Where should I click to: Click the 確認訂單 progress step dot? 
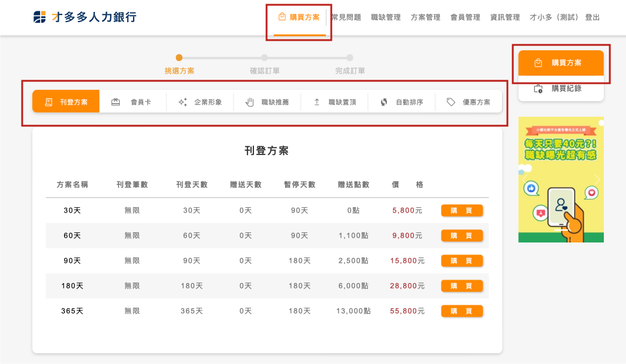[264, 57]
